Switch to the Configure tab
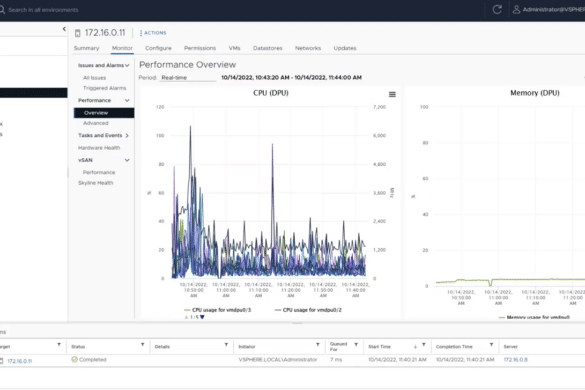585x390 pixels. 158,48
